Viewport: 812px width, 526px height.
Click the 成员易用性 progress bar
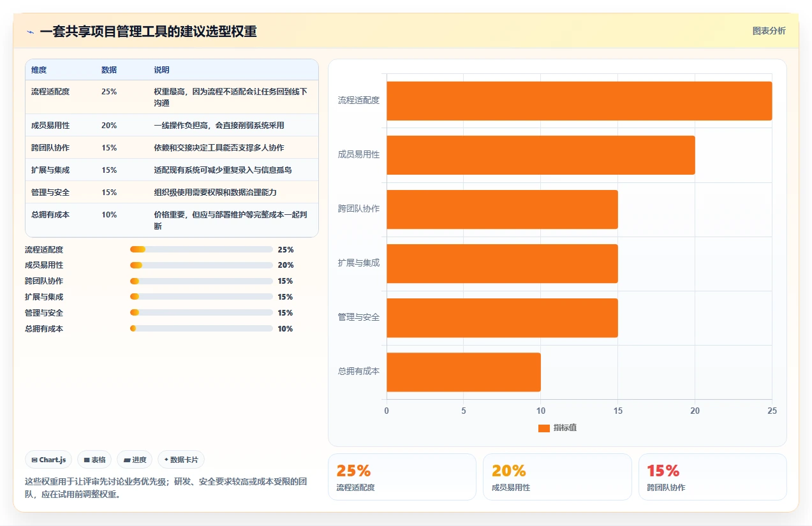click(x=201, y=265)
